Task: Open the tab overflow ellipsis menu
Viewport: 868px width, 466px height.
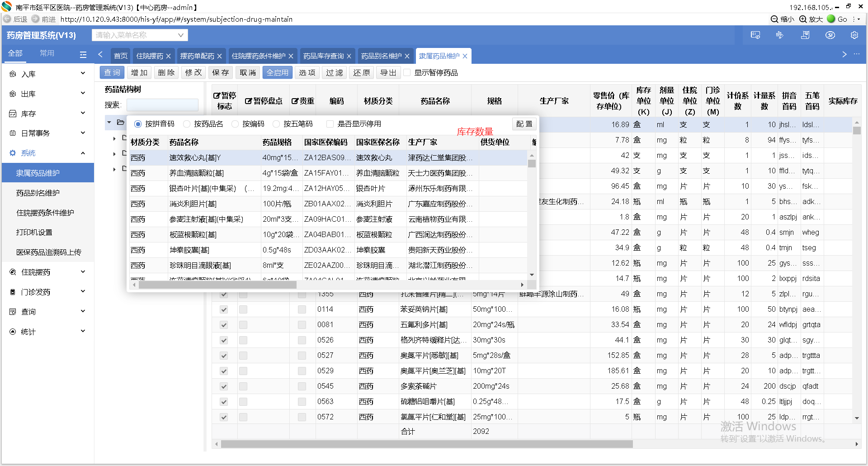Action: click(x=857, y=54)
